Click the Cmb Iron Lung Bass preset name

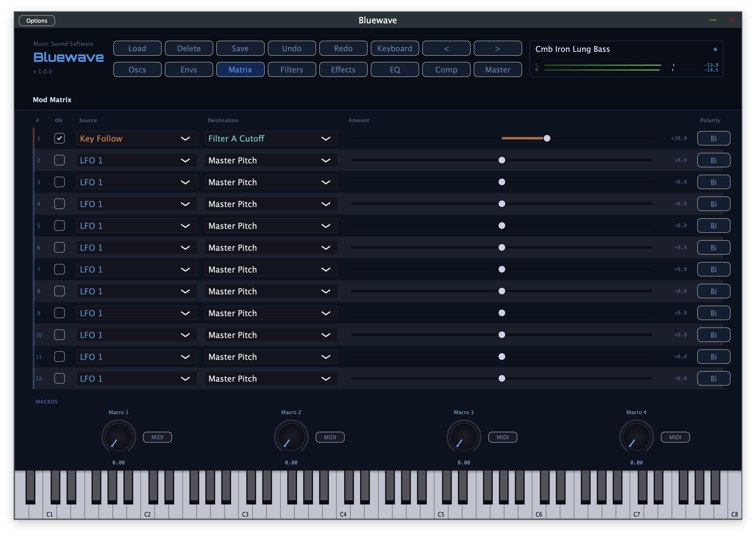pos(572,49)
